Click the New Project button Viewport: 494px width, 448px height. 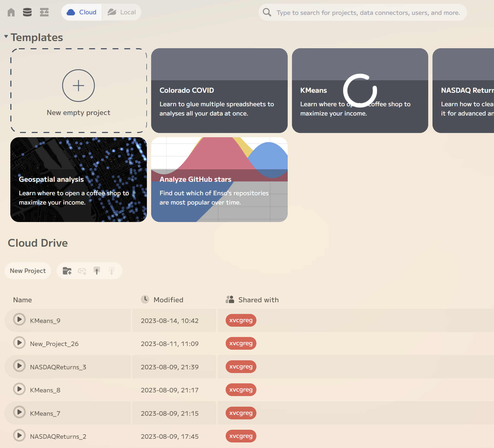(28, 270)
